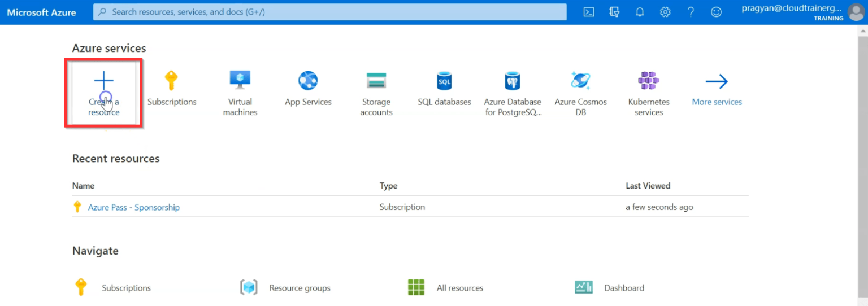Open SQL databases service icon

445,81
